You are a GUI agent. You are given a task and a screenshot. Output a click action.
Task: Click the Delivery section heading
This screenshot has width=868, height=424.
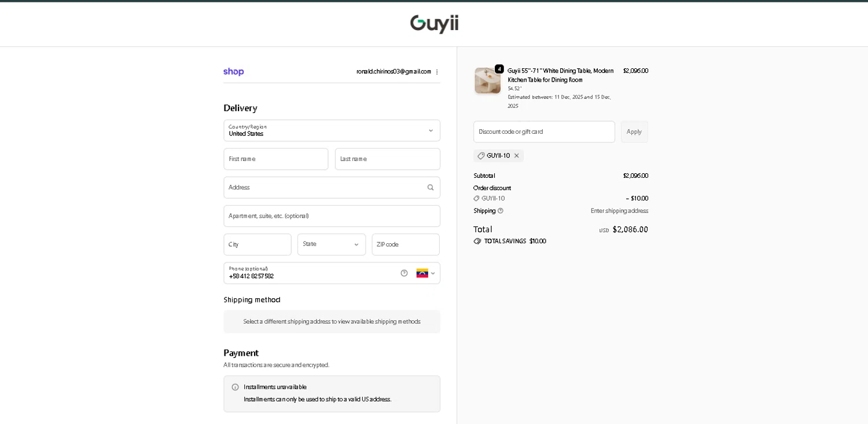pyautogui.click(x=240, y=108)
